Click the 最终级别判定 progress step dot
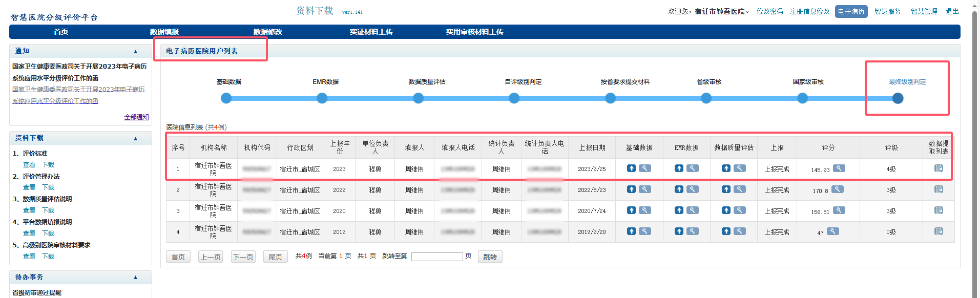Image resolution: width=980 pixels, height=298 pixels. [x=898, y=98]
